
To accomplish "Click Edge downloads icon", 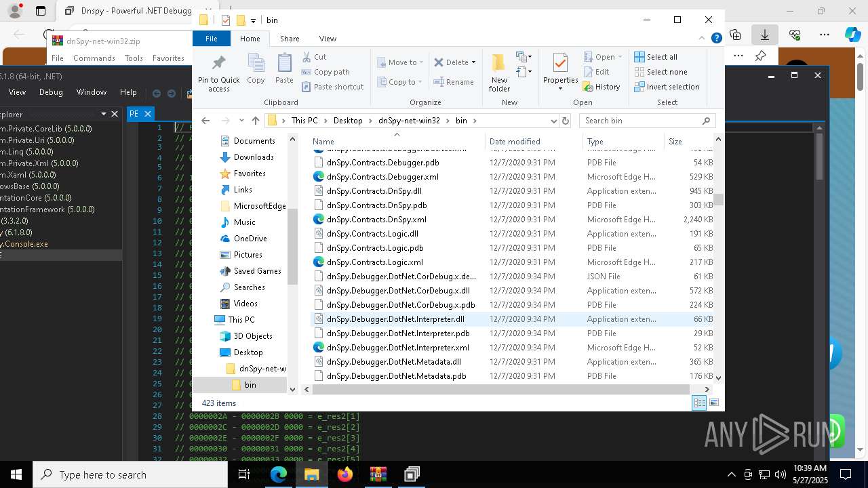I will (x=765, y=34).
